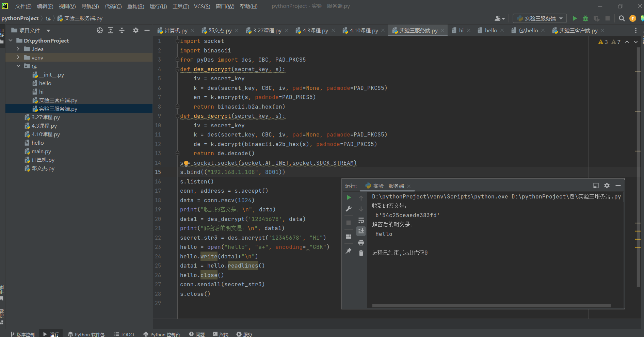The image size is (644, 337).
Task: Toggle scroll to end in run console
Action: tap(361, 231)
